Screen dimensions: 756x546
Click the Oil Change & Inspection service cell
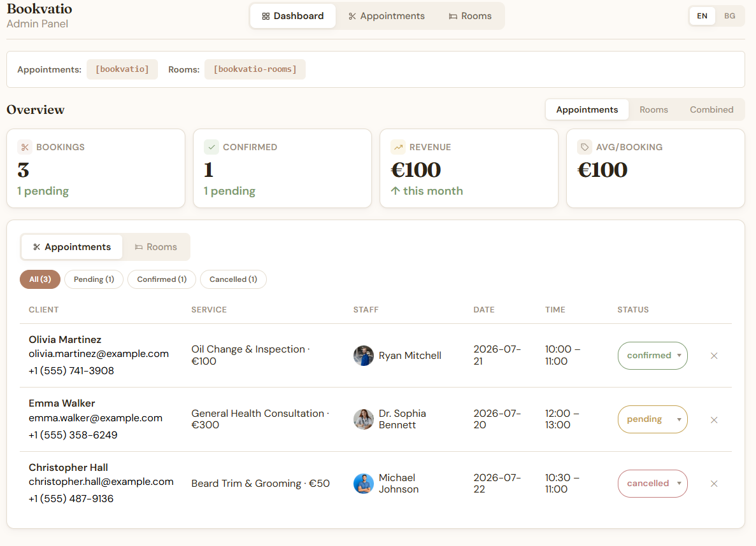[251, 355]
